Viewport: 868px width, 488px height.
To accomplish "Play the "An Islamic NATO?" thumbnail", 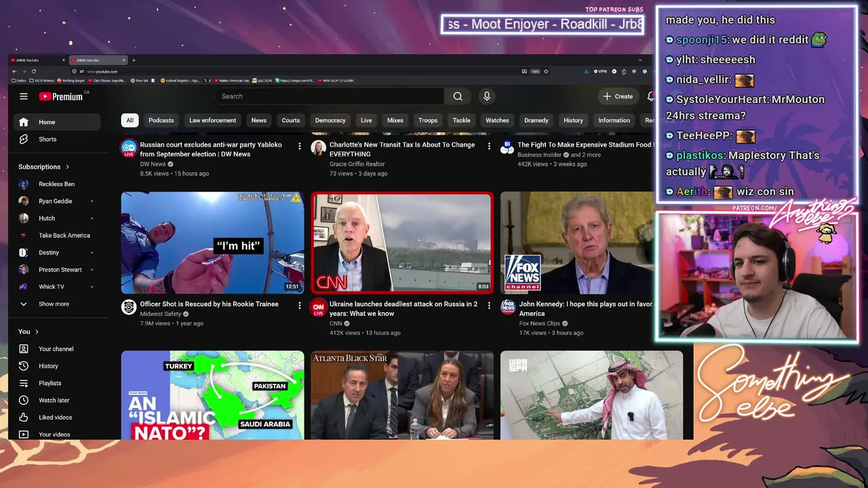I will [212, 395].
